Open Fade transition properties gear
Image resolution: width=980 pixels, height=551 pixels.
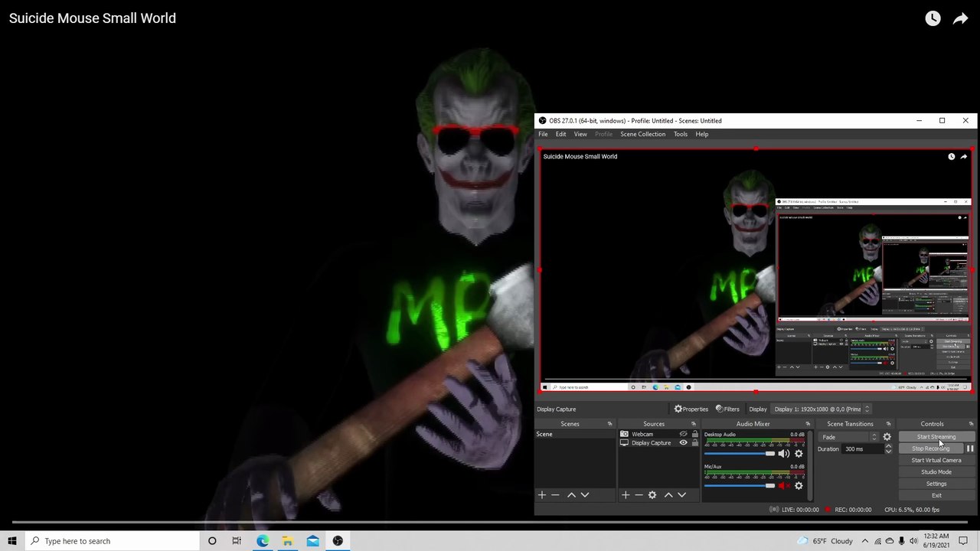click(887, 437)
